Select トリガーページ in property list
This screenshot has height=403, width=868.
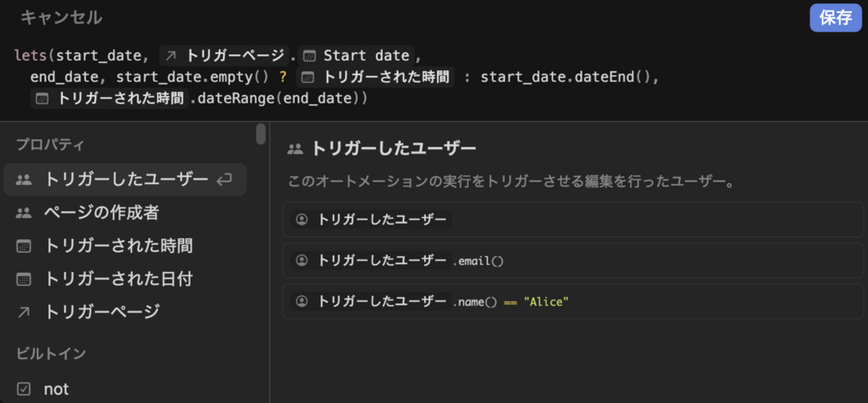click(x=125, y=311)
